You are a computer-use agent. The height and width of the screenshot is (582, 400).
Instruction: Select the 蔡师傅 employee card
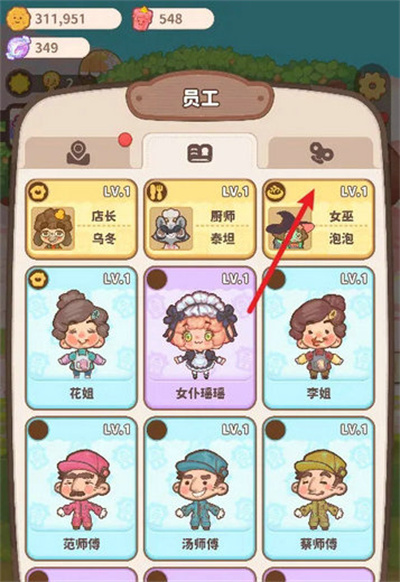tap(318, 488)
